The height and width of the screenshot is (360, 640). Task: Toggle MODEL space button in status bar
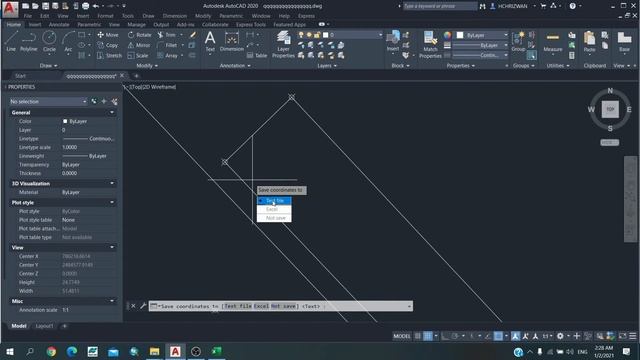pyautogui.click(x=402, y=336)
